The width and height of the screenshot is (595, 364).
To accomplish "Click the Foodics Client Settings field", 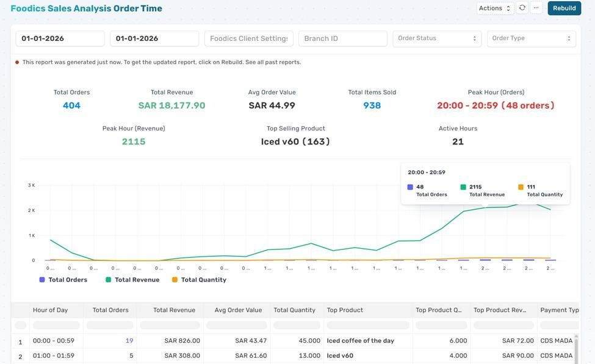I will tap(248, 38).
